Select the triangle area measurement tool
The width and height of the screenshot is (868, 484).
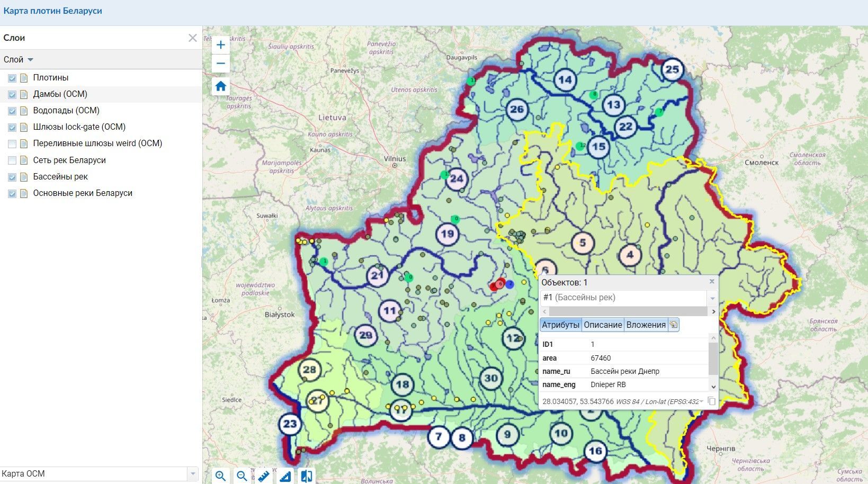[x=285, y=476]
